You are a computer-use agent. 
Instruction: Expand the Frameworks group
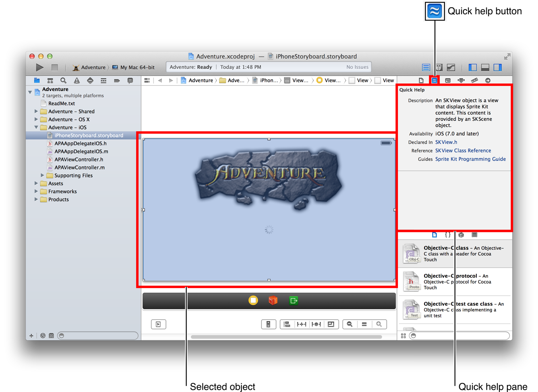tap(36, 191)
